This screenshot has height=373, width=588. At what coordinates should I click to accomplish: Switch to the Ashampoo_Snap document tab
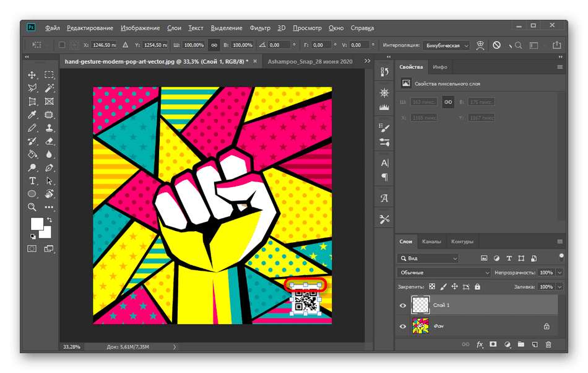pos(309,61)
